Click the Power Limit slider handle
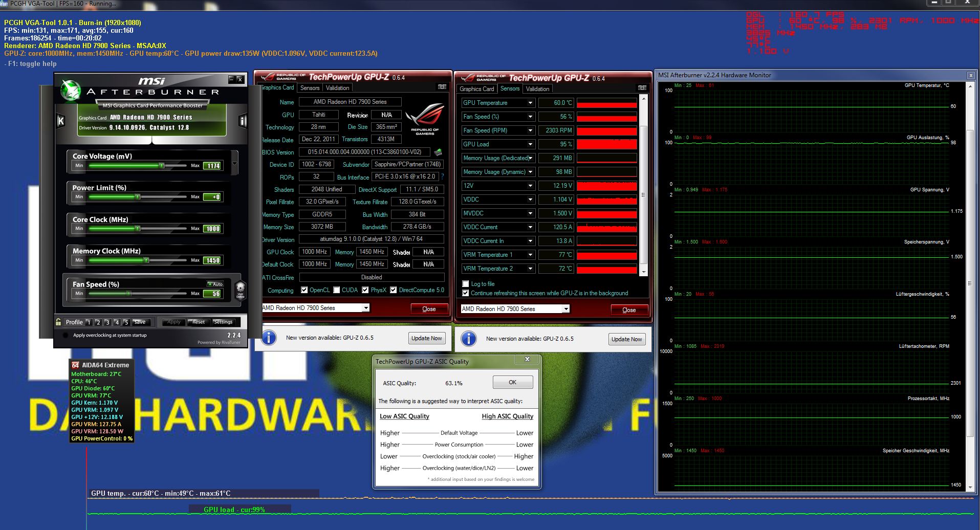980x530 pixels. 137,196
